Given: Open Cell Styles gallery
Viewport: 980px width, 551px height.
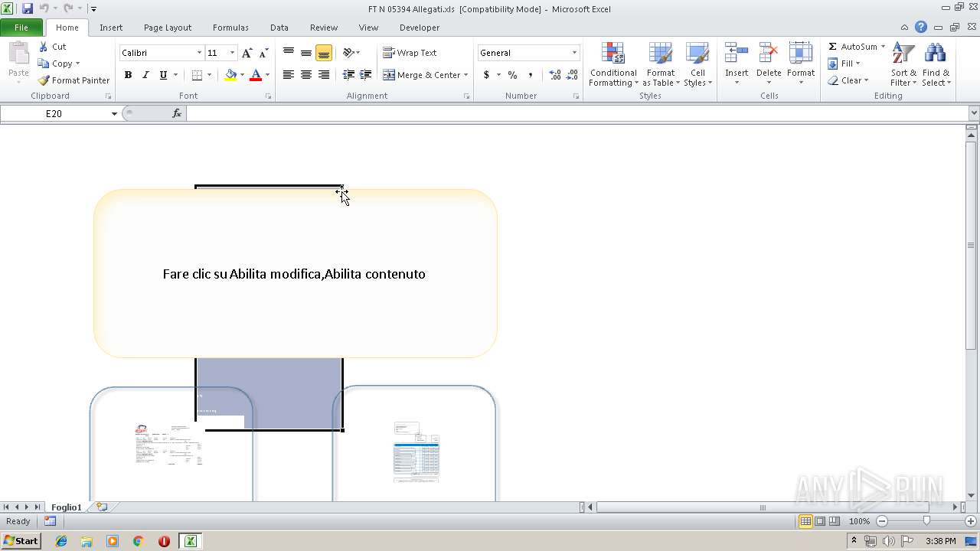Looking at the screenshot, I should click(697, 65).
